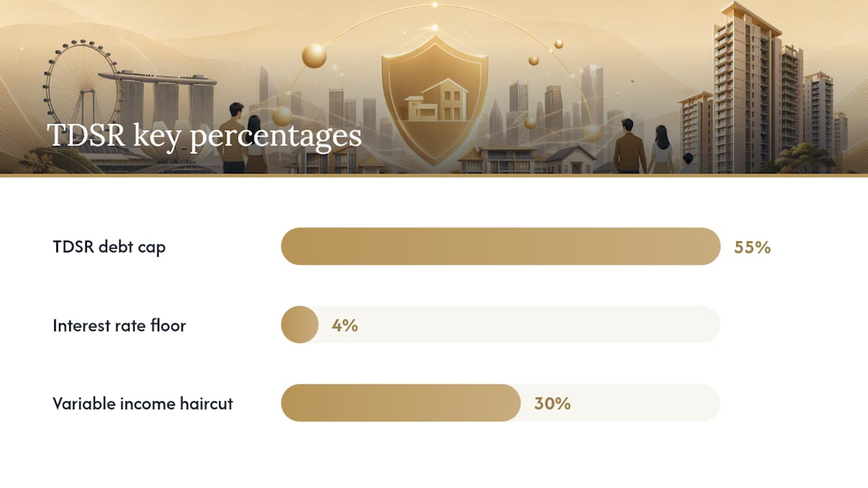
Task: Click the TDSR debt cap bar
Action: [x=500, y=247]
